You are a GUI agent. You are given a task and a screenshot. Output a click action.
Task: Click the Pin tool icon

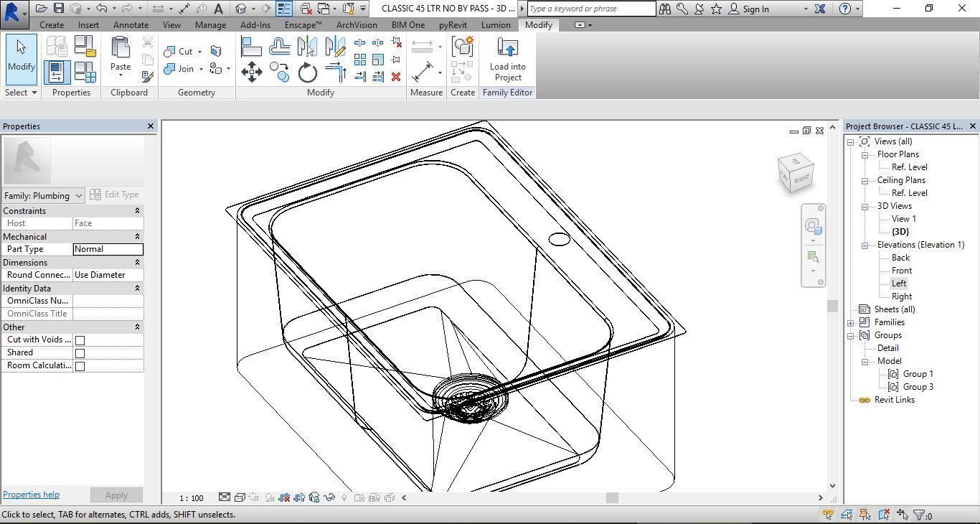(x=396, y=60)
